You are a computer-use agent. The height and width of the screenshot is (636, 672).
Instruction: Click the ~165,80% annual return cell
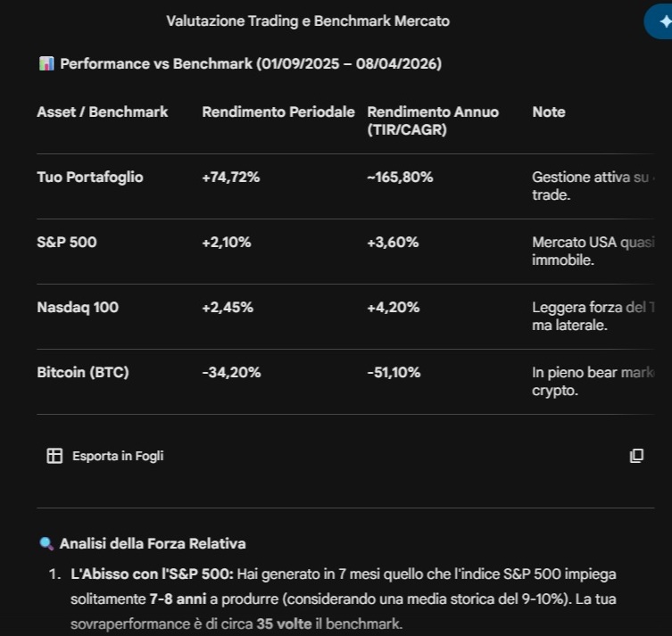[401, 177]
